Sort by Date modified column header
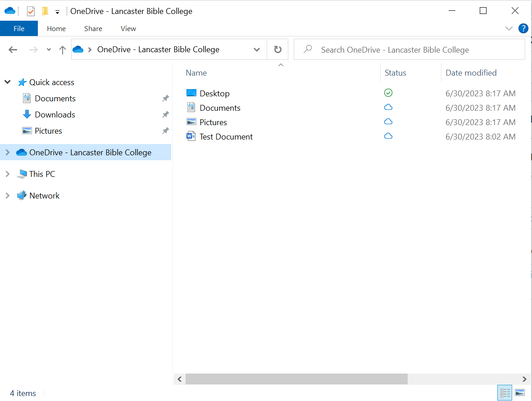Image resolution: width=532 pixels, height=401 pixels. tap(471, 73)
